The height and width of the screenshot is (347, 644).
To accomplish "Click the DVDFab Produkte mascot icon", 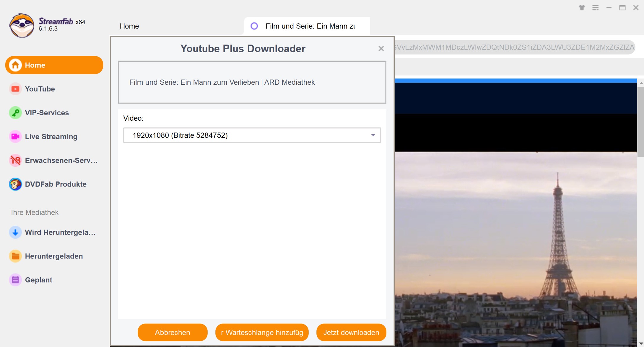I will pos(15,184).
